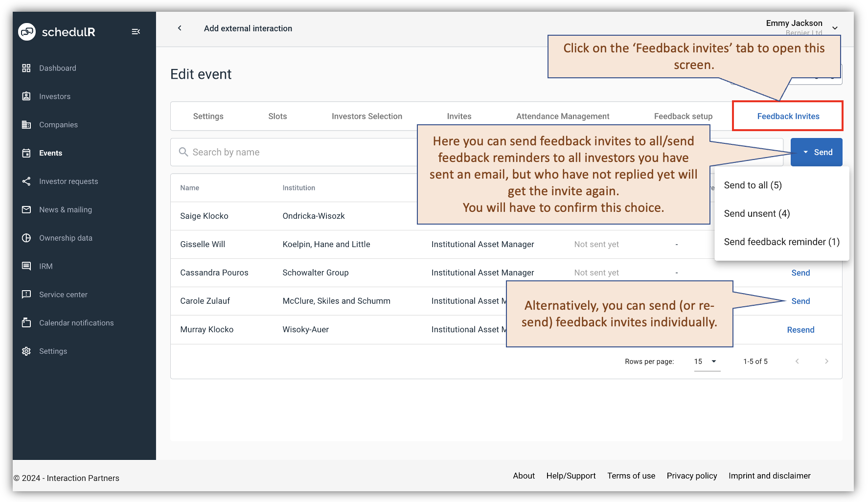This screenshot has height=502, width=868.
Task: Collapse the sidebar navigation
Action: (x=136, y=31)
